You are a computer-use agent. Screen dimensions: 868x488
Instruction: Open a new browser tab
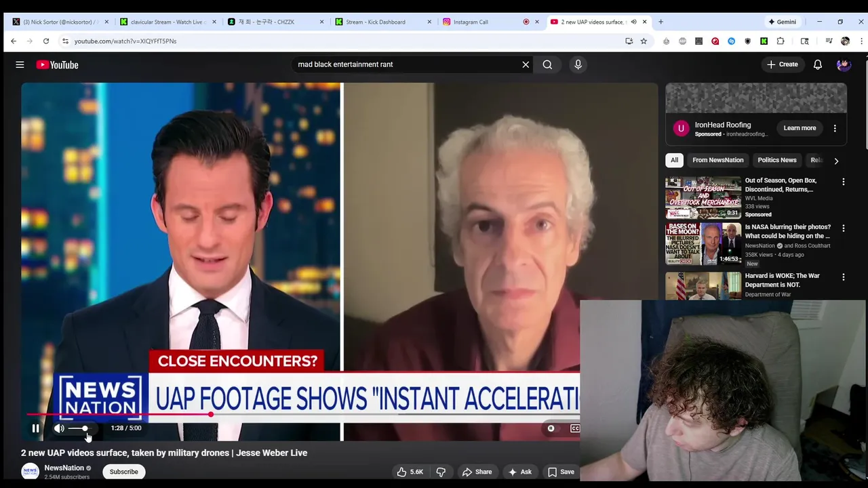[x=660, y=22]
